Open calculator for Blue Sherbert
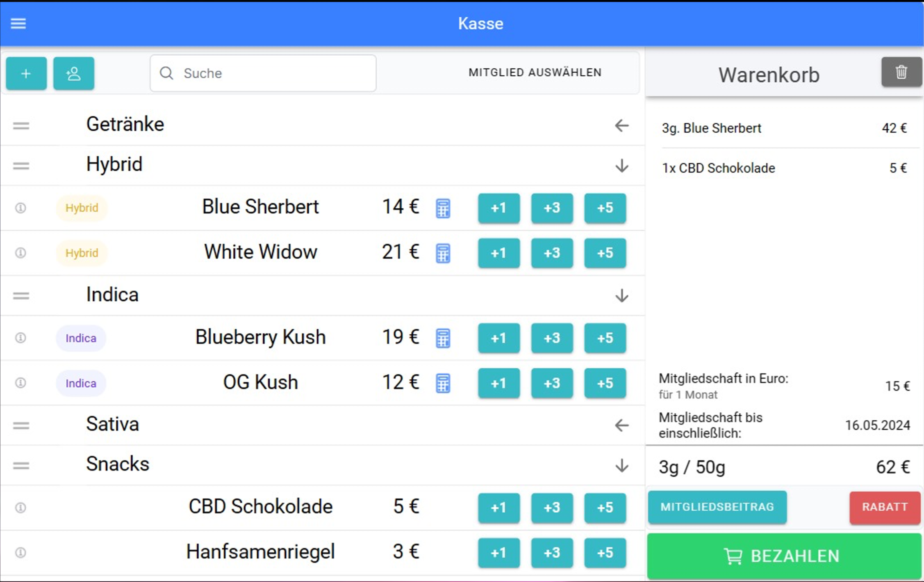The image size is (924, 582). pyautogui.click(x=443, y=208)
